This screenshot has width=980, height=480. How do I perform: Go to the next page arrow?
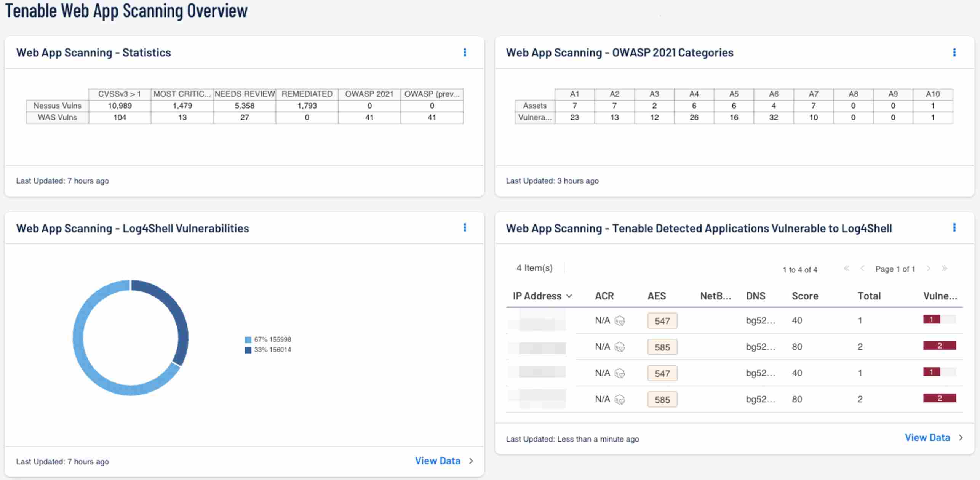tap(929, 269)
